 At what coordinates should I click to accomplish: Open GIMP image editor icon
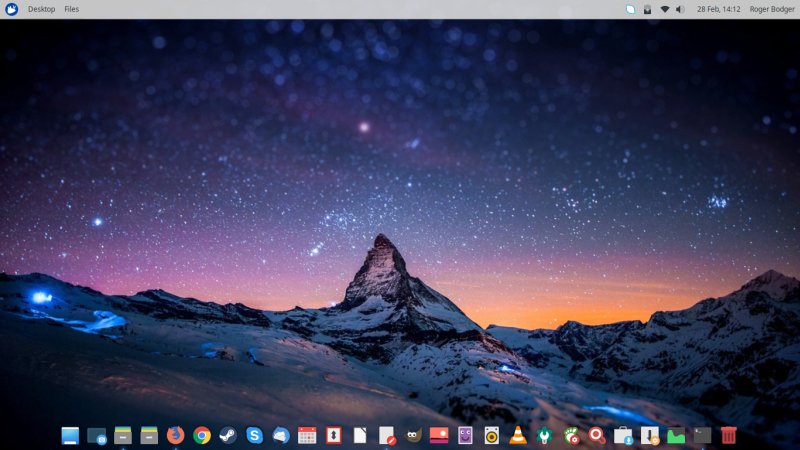(413, 435)
